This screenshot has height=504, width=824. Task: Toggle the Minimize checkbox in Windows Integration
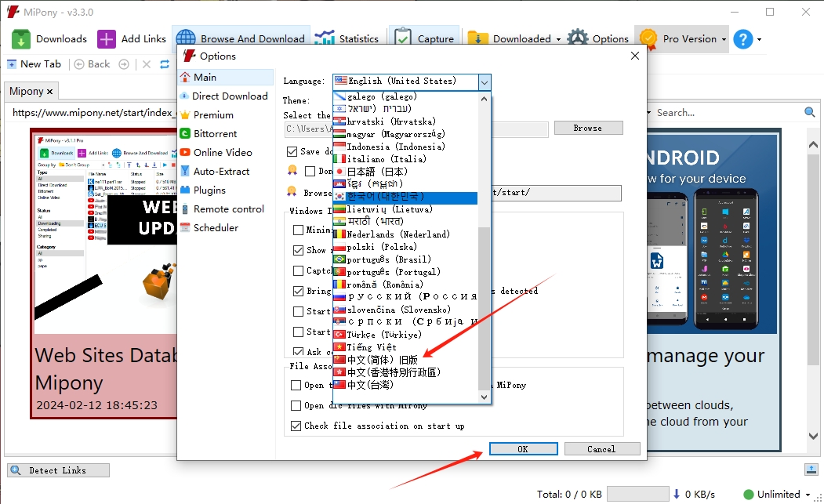(299, 230)
